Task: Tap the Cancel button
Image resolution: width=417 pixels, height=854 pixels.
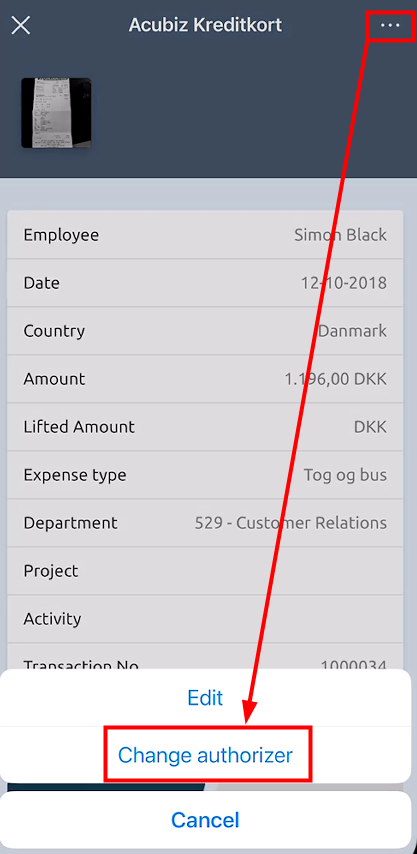Action: [205, 820]
